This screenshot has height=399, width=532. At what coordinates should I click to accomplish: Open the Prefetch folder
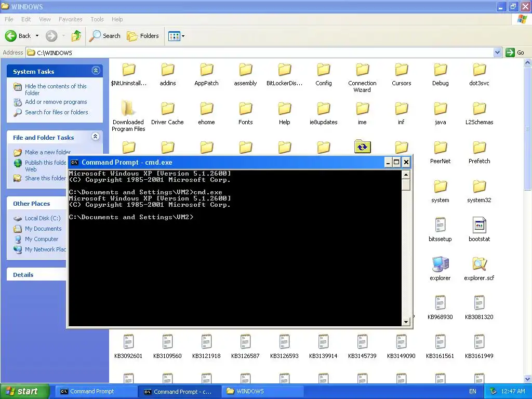coord(479,152)
